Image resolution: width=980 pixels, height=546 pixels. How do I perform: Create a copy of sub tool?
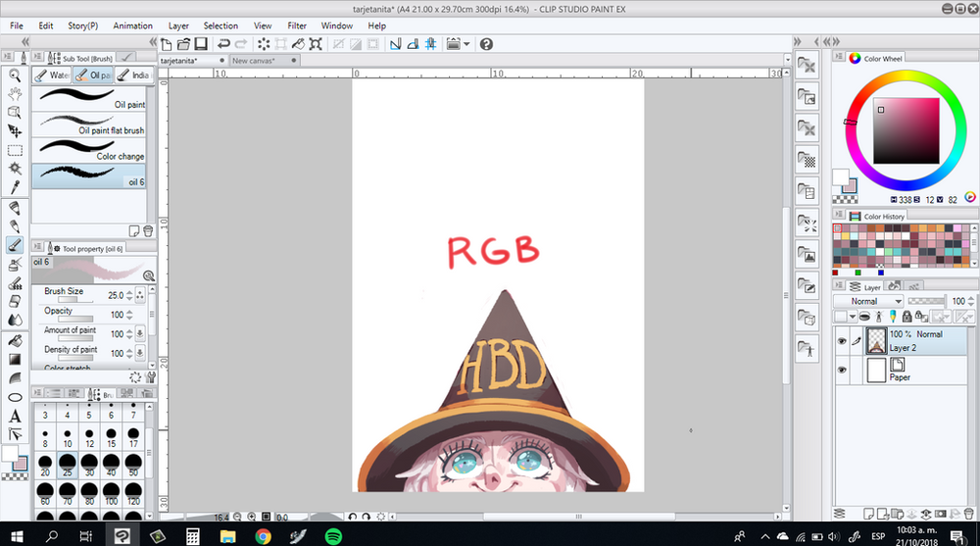[x=133, y=230]
